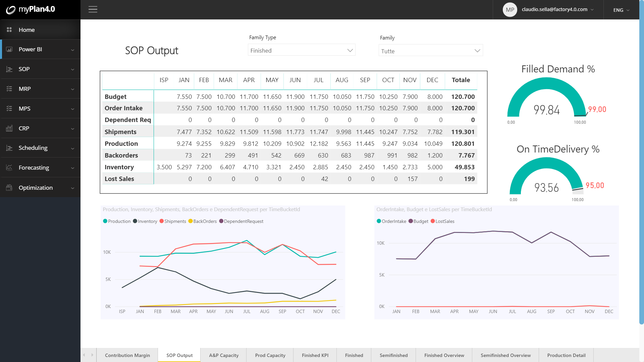644x362 pixels.
Task: Click the Shipments legend swatch
Action: (x=161, y=221)
